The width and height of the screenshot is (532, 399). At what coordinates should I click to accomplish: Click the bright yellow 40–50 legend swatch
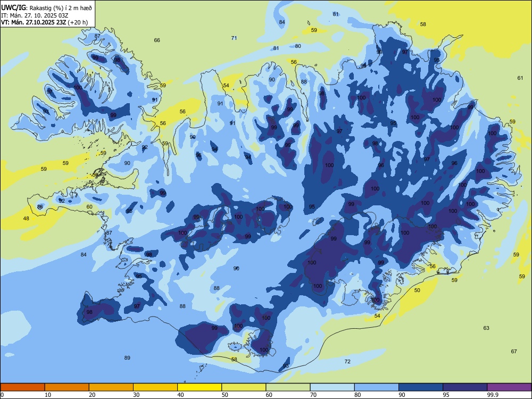(199, 387)
